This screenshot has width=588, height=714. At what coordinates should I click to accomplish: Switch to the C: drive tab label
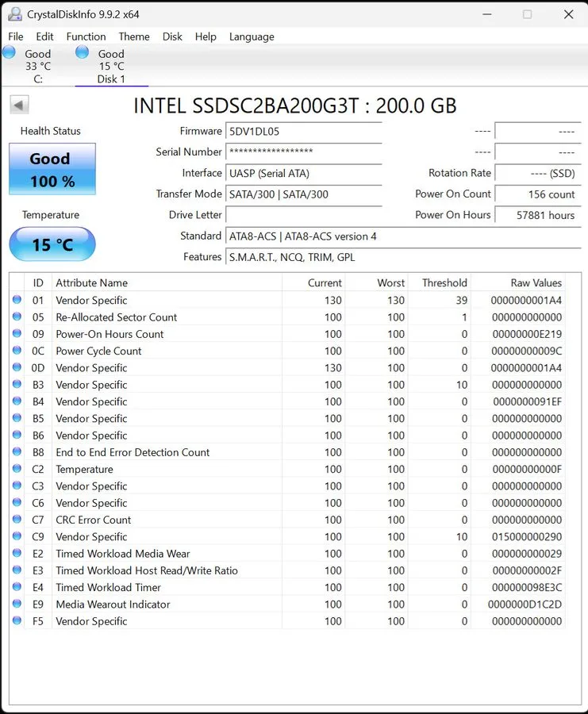coord(38,79)
